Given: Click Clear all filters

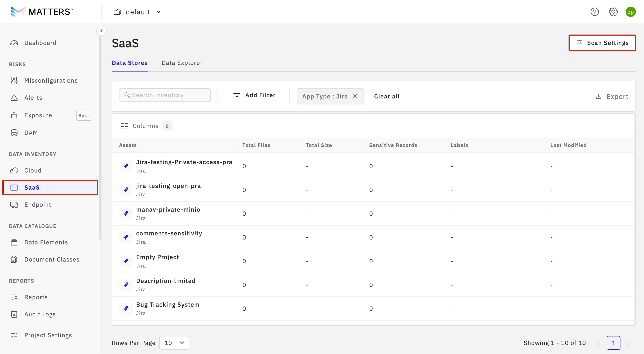Looking at the screenshot, I should click(386, 96).
